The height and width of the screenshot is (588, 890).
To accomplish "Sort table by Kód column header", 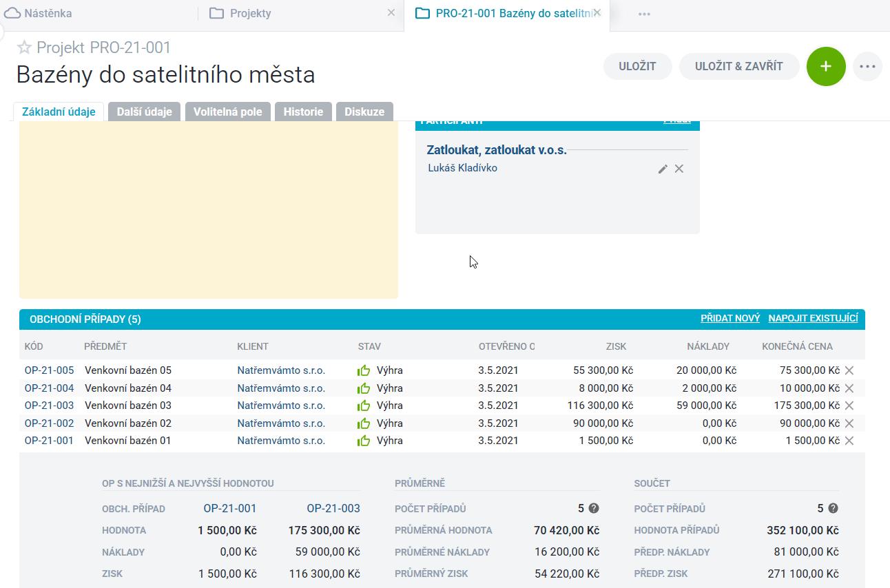I will [x=34, y=346].
